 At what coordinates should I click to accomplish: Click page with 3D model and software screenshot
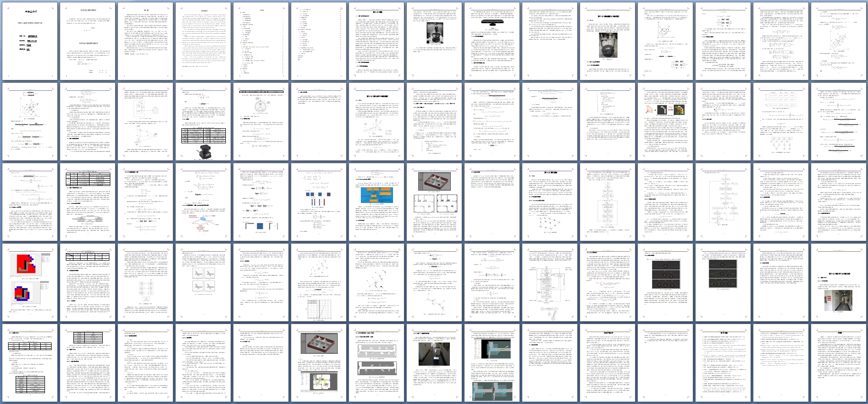point(318,363)
